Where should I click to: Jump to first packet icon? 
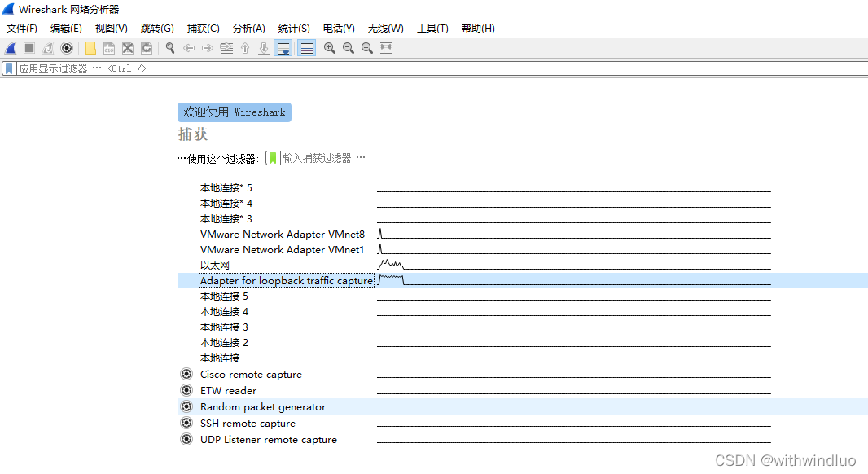click(245, 48)
